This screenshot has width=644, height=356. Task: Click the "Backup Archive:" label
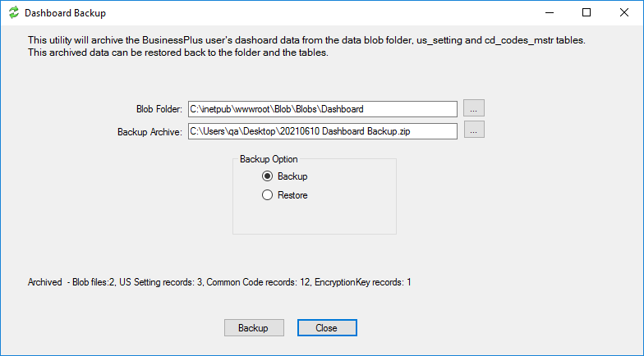pyautogui.click(x=149, y=131)
